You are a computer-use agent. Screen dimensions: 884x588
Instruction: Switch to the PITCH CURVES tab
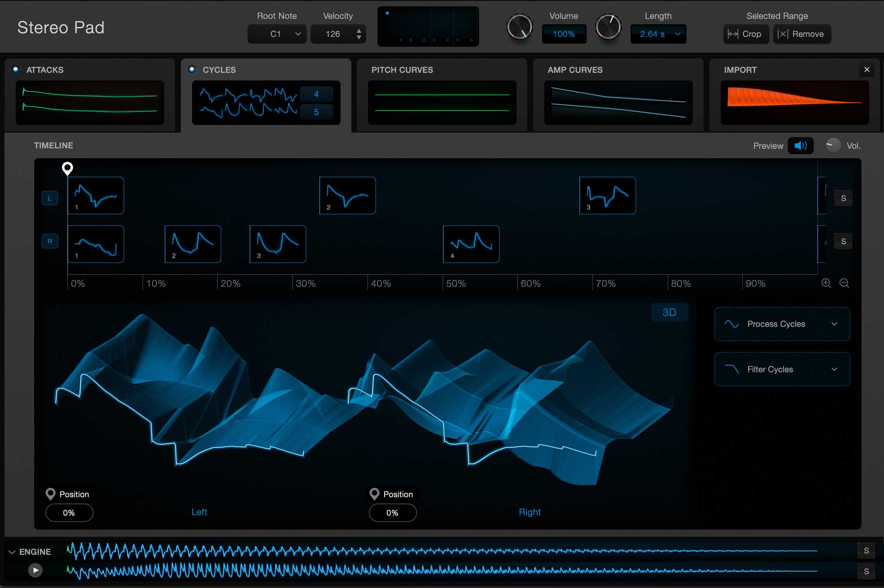402,70
